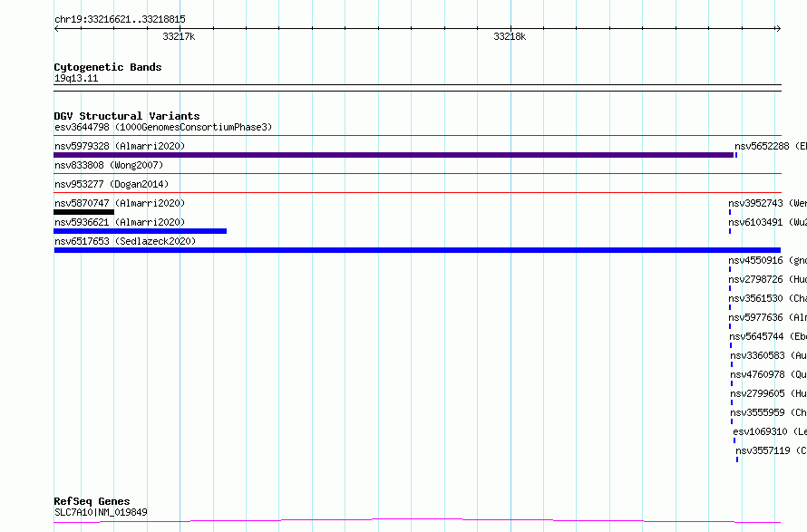Viewport: 807px width, 532px height.
Task: Open variant esv1069310 label
Action: coord(770,431)
